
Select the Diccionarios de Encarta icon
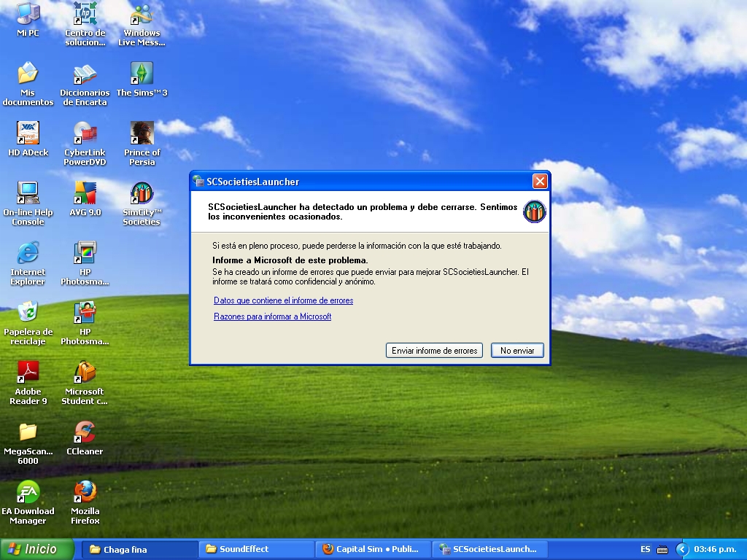click(85, 84)
